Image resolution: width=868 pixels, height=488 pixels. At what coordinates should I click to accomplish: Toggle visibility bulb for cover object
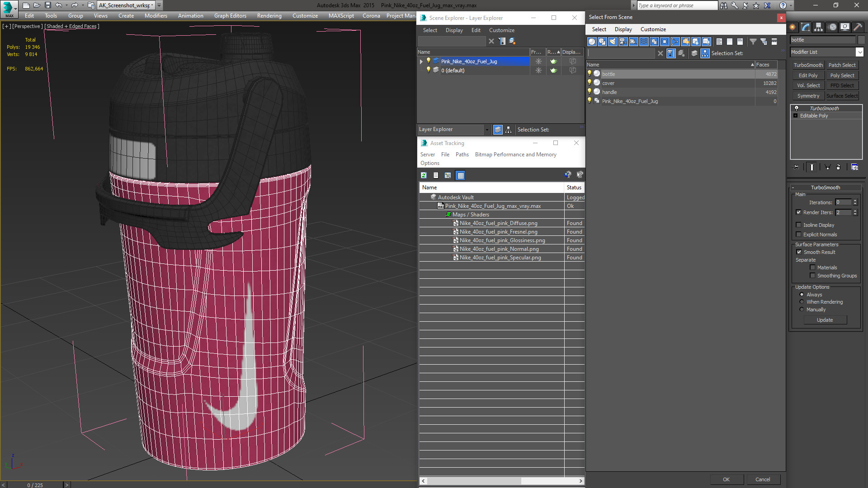[x=590, y=83]
